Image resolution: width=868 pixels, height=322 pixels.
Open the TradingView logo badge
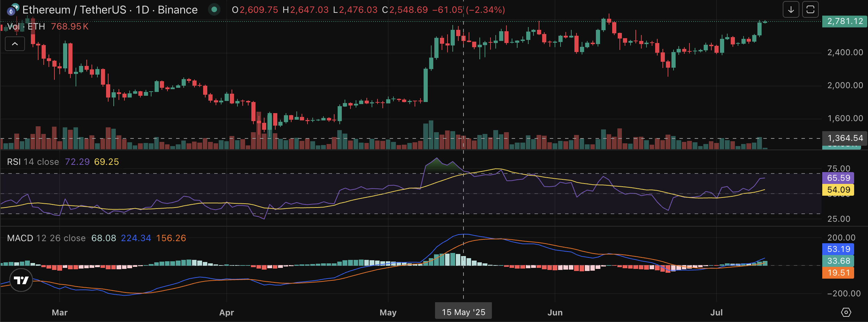point(21,280)
